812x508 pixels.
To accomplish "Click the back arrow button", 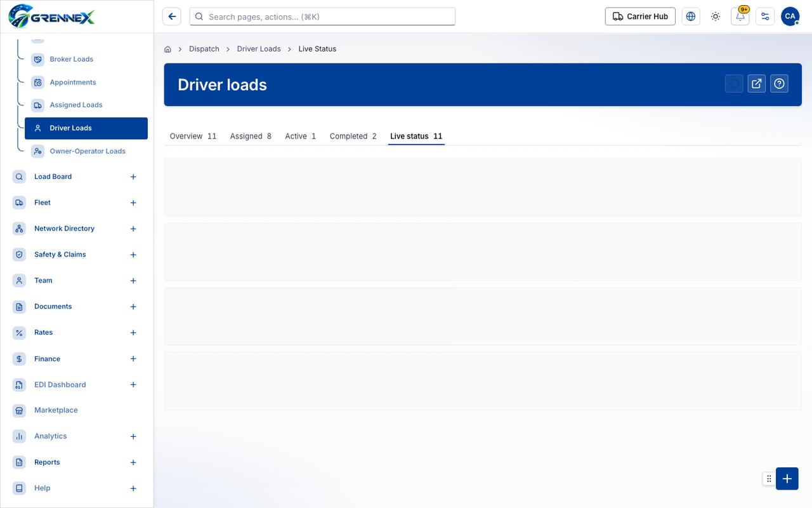I will (172, 17).
